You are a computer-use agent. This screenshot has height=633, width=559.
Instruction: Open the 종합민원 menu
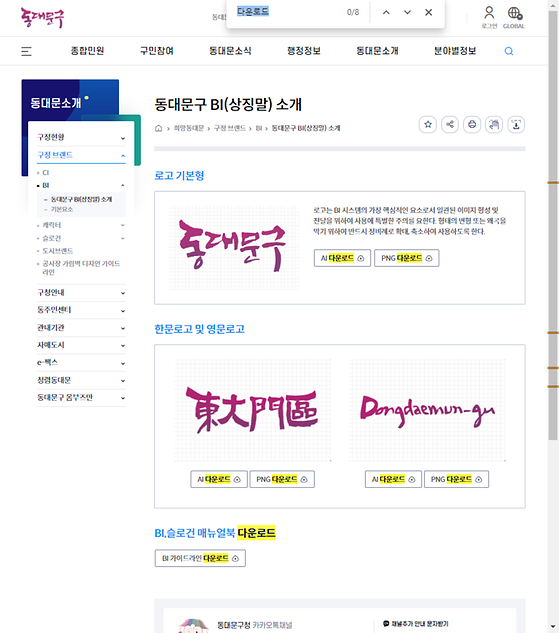pos(87,51)
